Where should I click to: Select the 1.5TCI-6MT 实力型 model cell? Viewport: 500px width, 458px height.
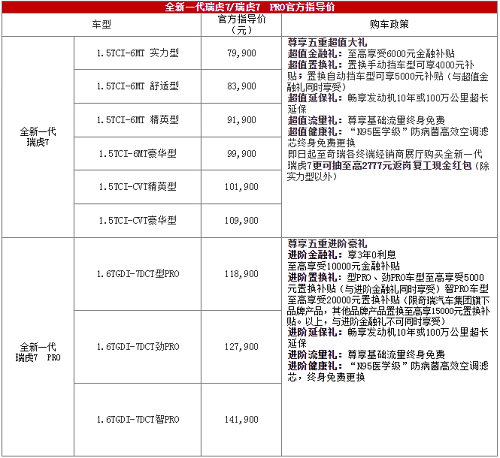[x=138, y=53]
